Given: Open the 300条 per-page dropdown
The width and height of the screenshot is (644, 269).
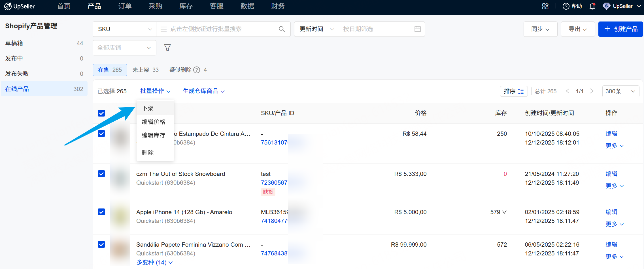Looking at the screenshot, I should (620, 91).
